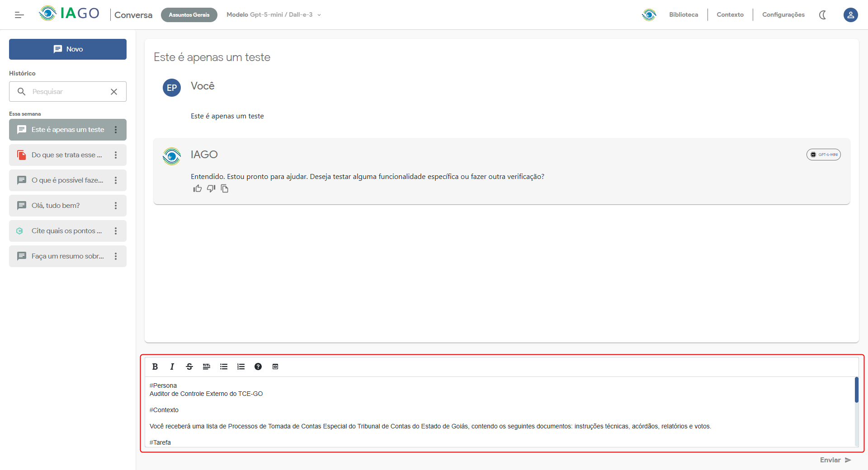Insert a bulleted list

pos(224,367)
